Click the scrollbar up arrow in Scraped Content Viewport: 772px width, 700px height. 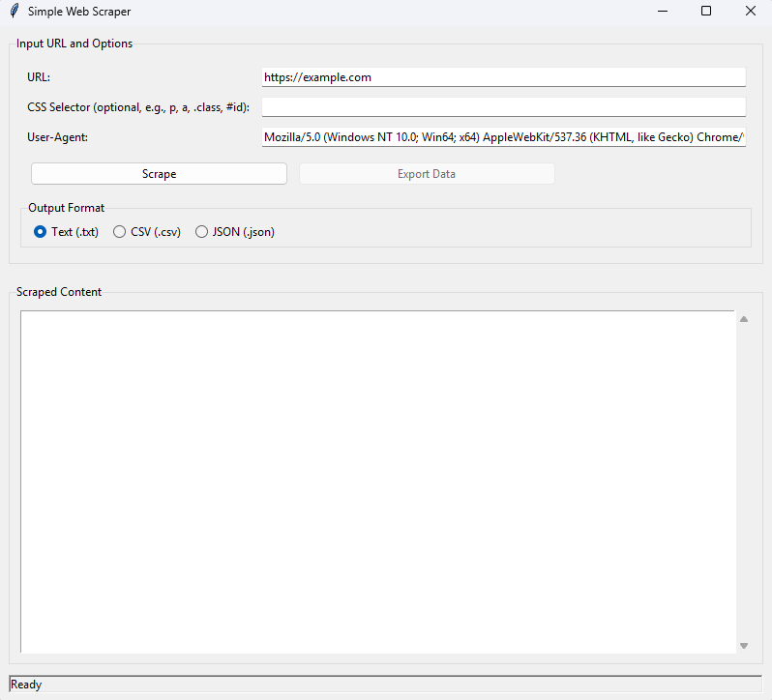[744, 319]
